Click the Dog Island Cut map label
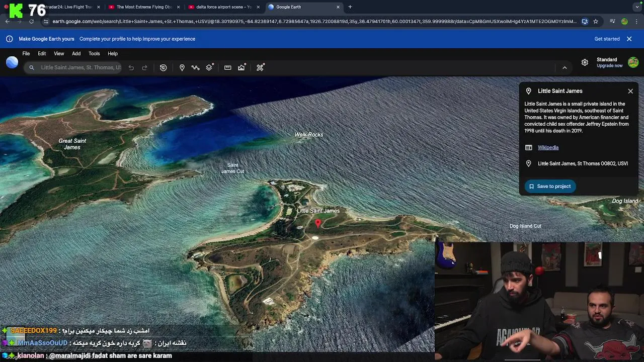Image resolution: width=644 pixels, height=362 pixels. tap(525, 226)
